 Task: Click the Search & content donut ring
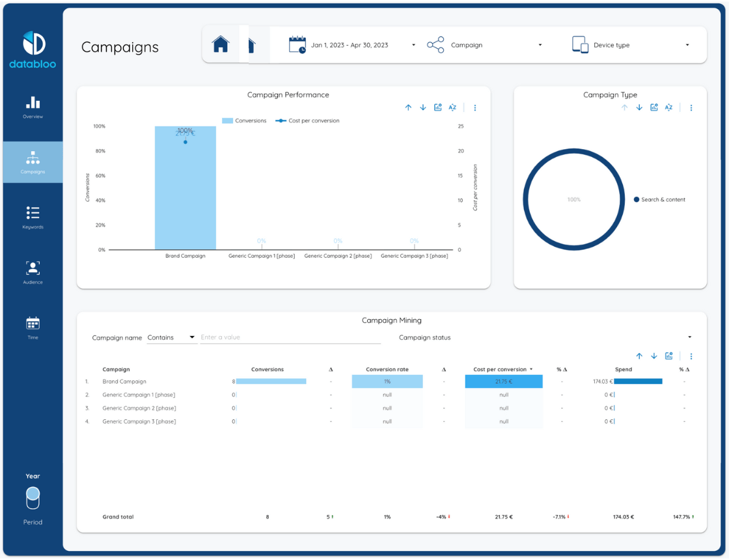(526, 200)
